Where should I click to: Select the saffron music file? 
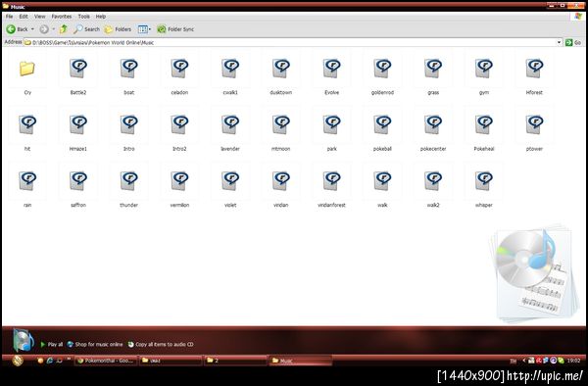(x=78, y=181)
